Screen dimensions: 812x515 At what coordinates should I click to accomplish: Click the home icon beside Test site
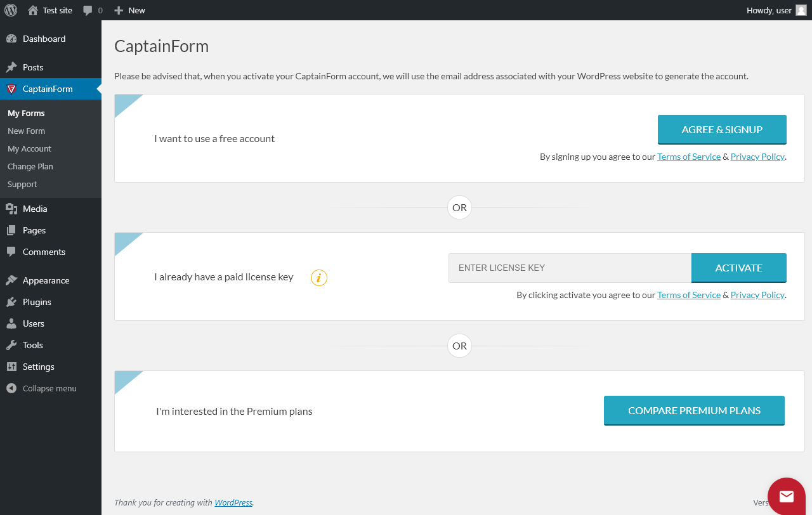click(x=33, y=10)
